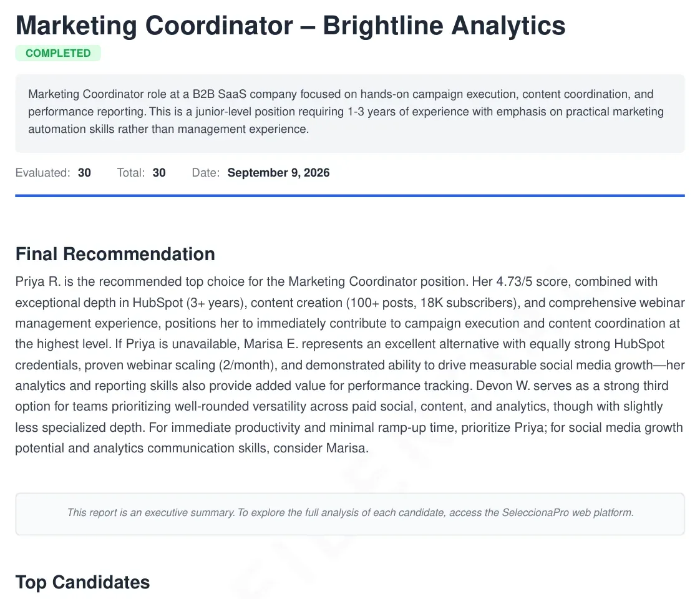
Task: Click the job description summary box
Action: (350, 114)
